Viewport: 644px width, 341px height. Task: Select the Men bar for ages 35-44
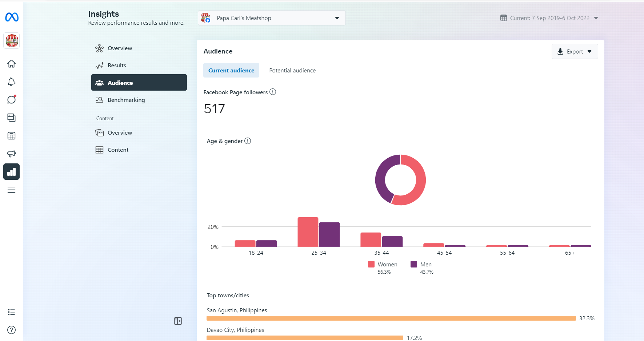pyautogui.click(x=392, y=242)
